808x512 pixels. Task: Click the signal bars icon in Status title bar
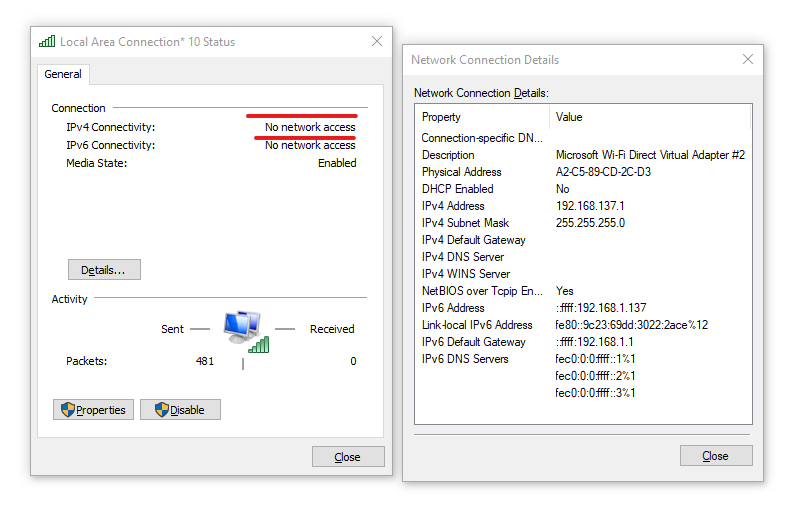click(47, 42)
